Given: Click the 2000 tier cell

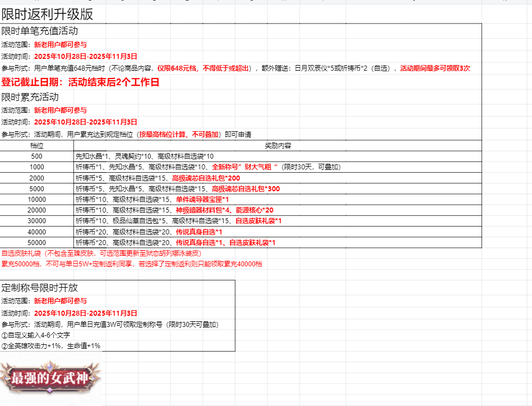Looking at the screenshot, I should coord(37,178).
